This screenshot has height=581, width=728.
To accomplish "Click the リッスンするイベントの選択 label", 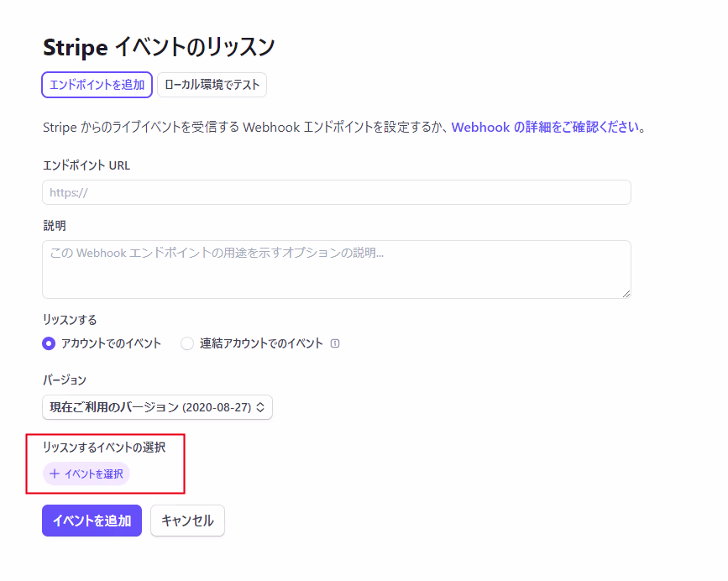I will 104,448.
